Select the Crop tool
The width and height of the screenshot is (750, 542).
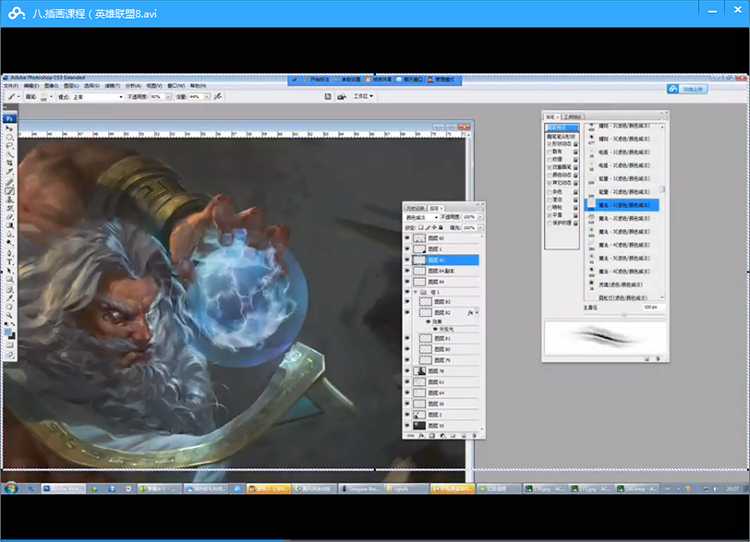(x=9, y=164)
